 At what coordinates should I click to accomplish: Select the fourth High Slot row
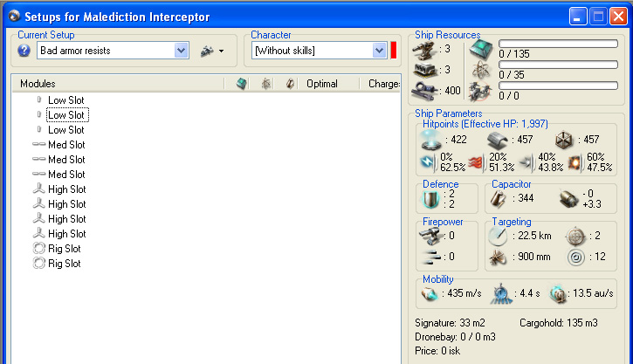[x=66, y=234]
